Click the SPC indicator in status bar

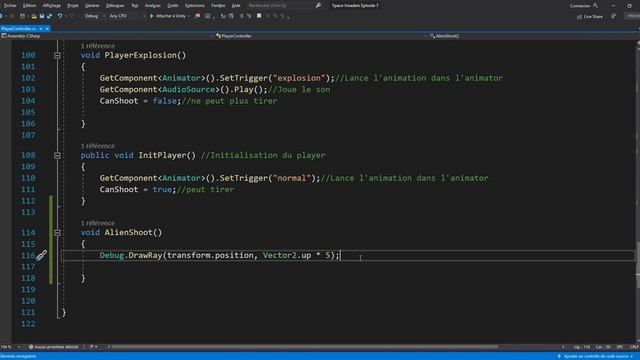tap(620, 347)
